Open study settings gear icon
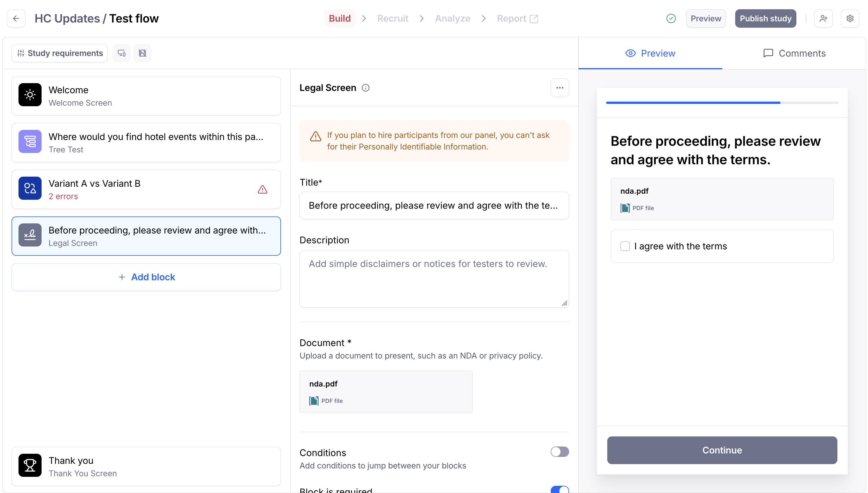Image resolution: width=868 pixels, height=493 pixels. [x=850, y=18]
